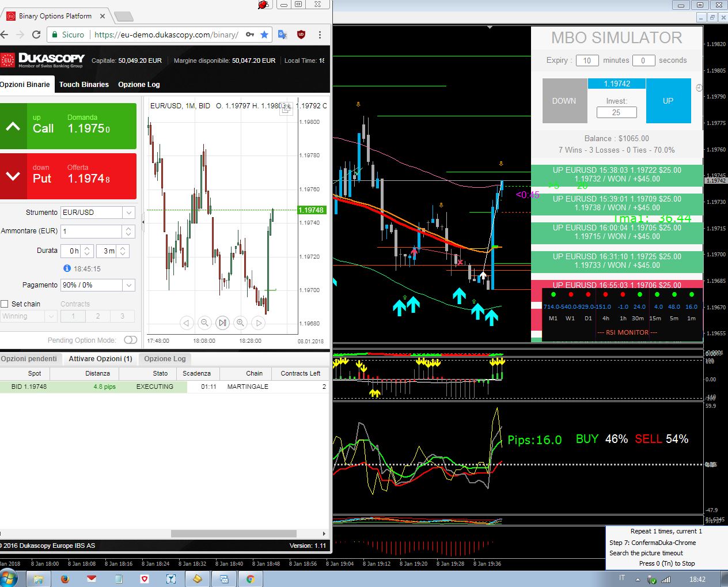Open Chrome three-dot menu

(320, 35)
